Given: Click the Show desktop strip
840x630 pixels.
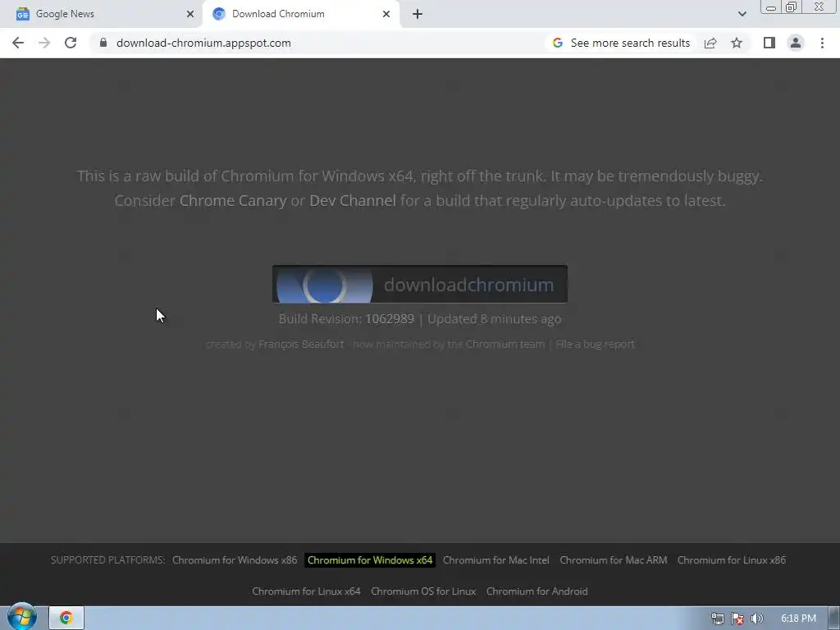Looking at the screenshot, I should [834, 619].
